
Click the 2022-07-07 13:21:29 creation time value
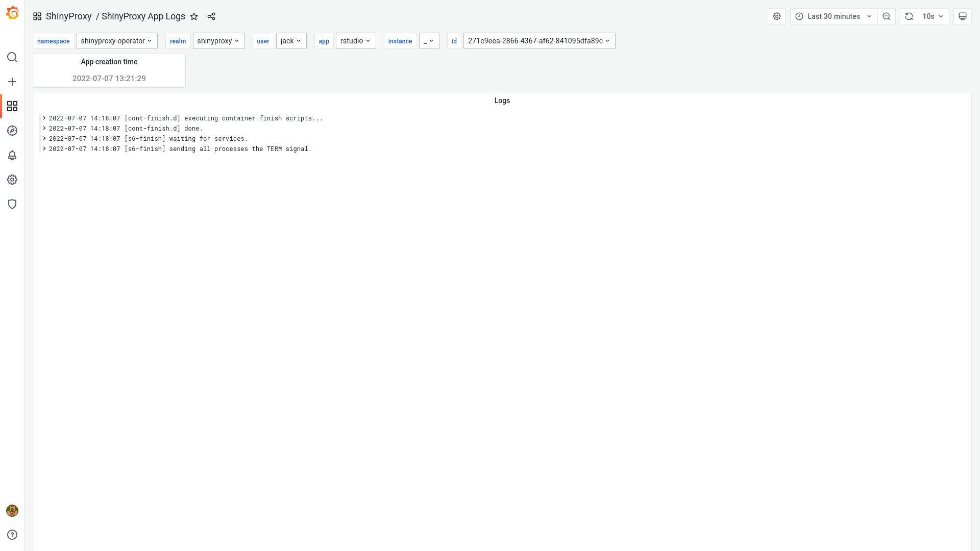click(x=109, y=79)
